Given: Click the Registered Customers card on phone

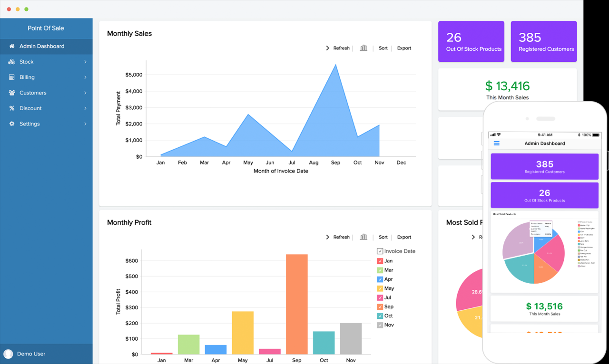Looking at the screenshot, I should (x=544, y=166).
